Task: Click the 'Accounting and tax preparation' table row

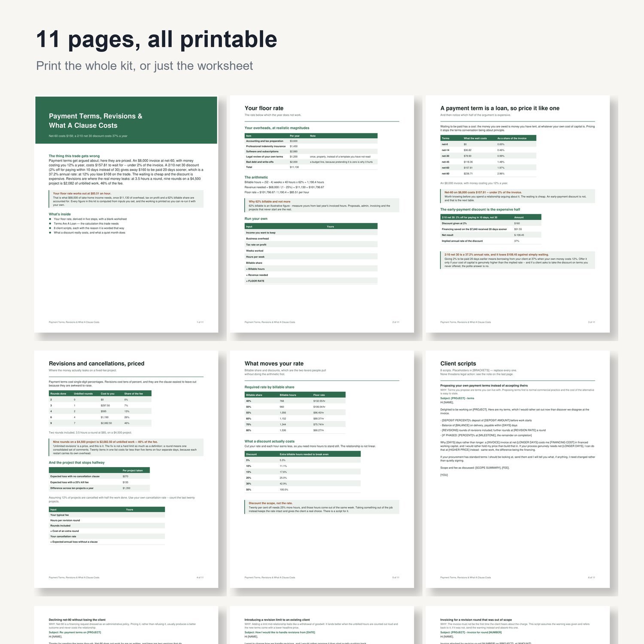Action: coord(311,141)
